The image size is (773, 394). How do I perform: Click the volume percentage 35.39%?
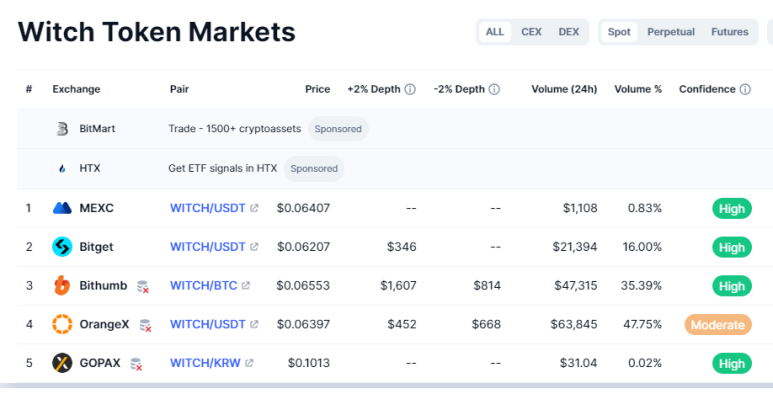click(641, 286)
